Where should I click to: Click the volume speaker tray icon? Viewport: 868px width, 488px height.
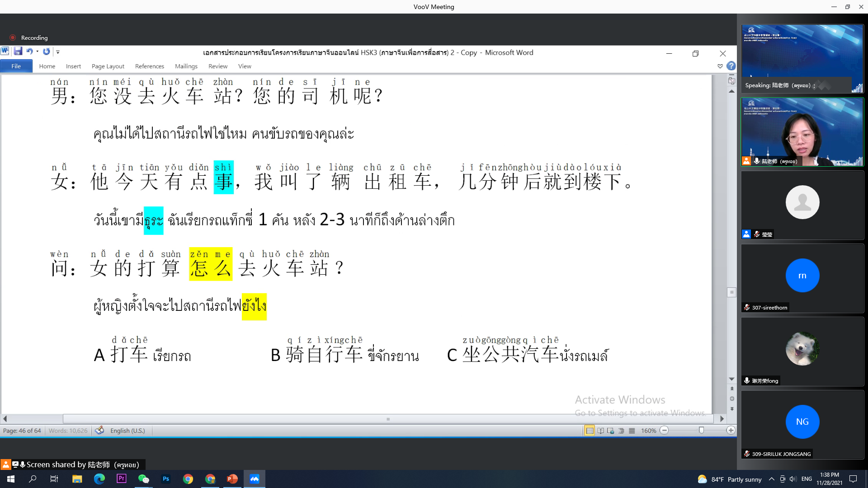(793, 479)
